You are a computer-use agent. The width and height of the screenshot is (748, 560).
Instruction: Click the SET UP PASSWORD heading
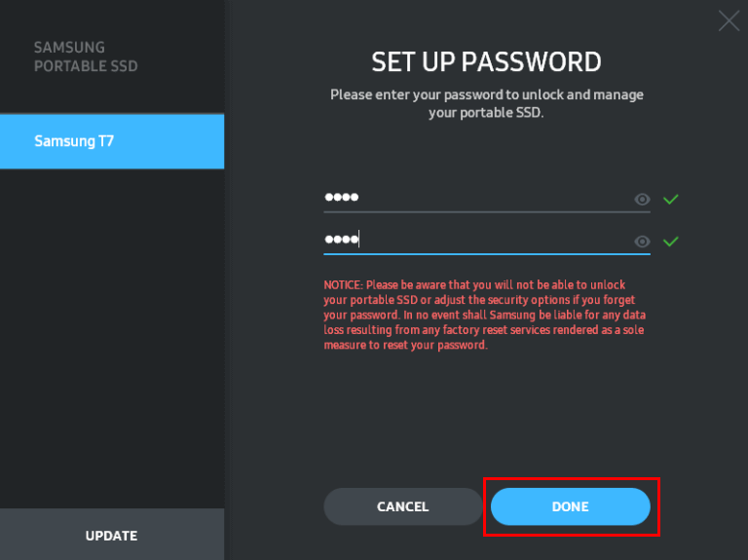coord(486,62)
